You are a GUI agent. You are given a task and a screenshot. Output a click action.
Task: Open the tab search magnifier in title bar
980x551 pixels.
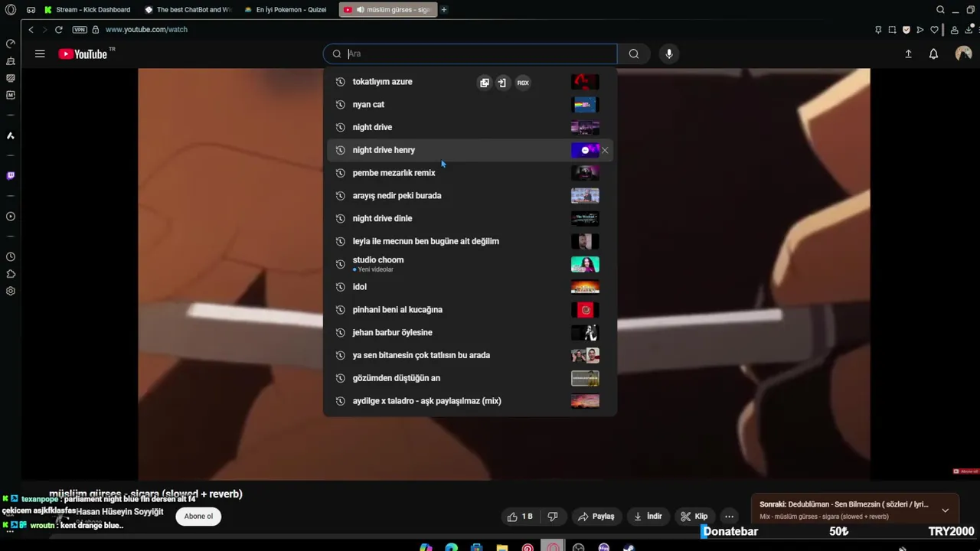tap(940, 10)
